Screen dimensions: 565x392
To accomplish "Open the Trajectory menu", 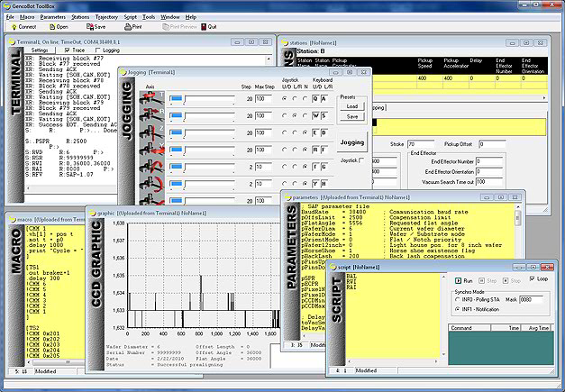I will [x=106, y=17].
